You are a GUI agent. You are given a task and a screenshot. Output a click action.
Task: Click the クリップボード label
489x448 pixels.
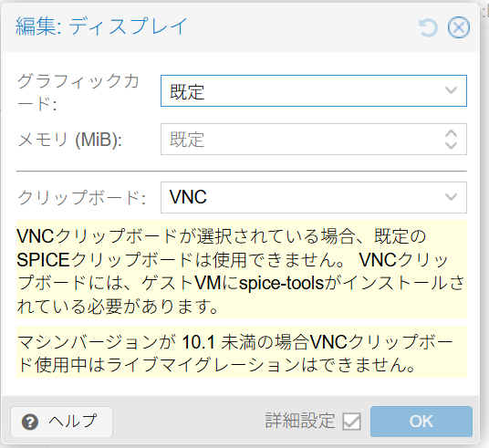pos(82,197)
